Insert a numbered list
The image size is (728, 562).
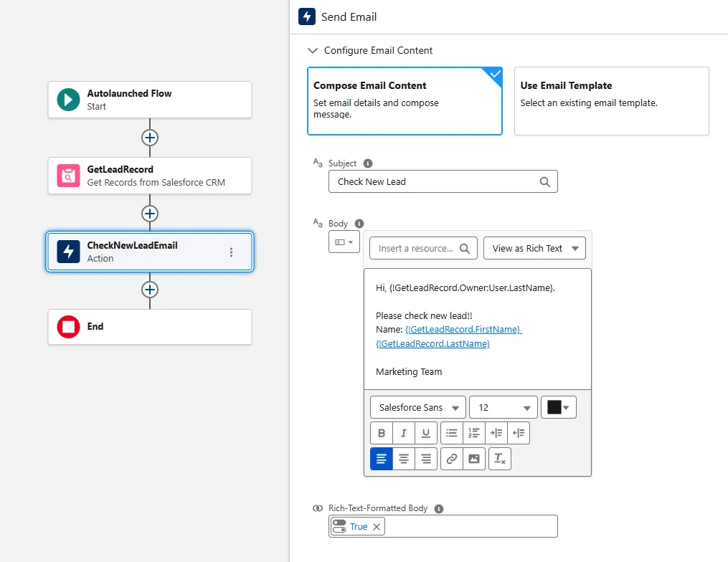(474, 433)
